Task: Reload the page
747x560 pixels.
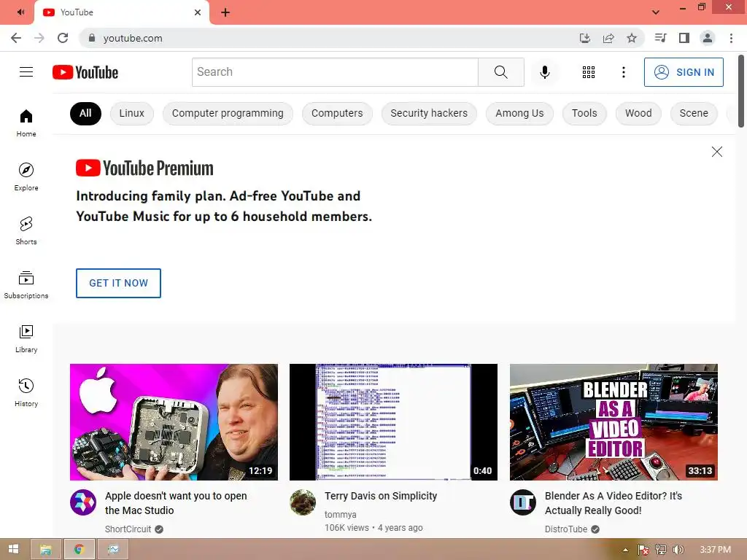Action: 63,38
